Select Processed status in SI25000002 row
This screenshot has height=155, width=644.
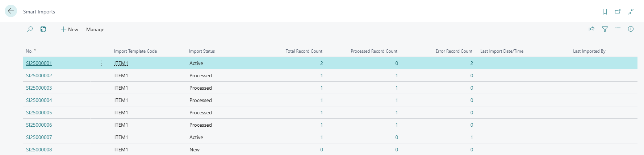tap(200, 76)
